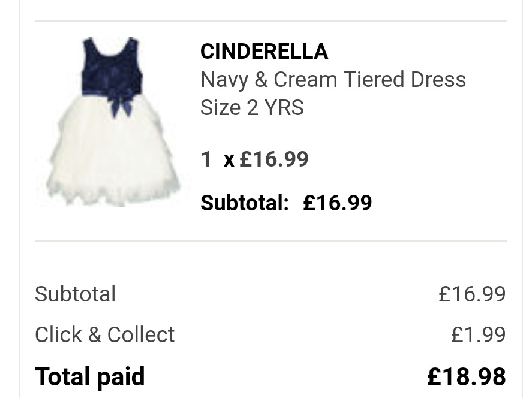Click the Total paid label
This screenshot has width=532, height=398.
pos(89,377)
